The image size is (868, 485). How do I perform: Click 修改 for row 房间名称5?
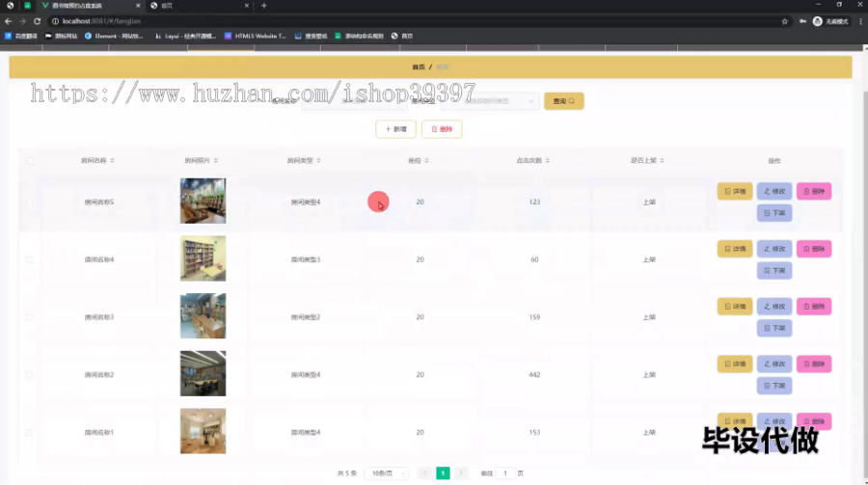[774, 192]
